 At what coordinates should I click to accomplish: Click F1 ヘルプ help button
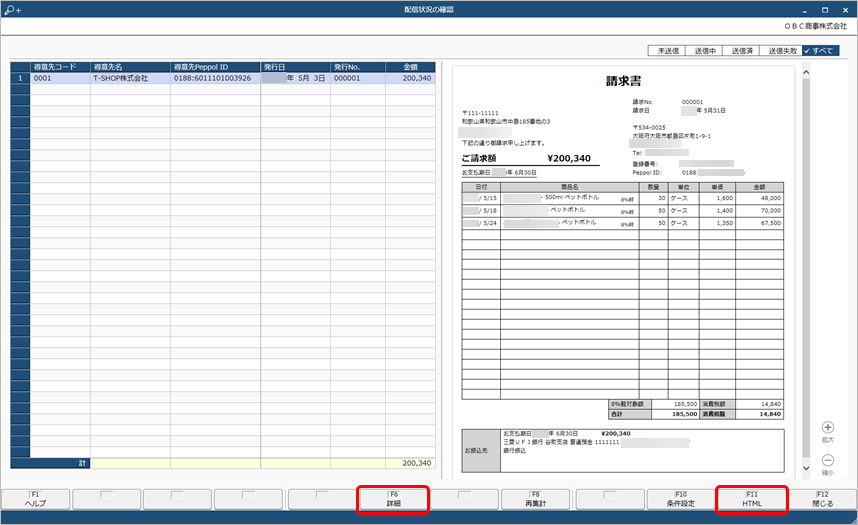coord(36,499)
